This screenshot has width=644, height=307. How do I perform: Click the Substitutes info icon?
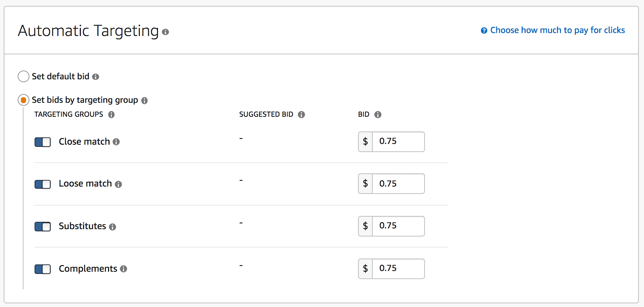(112, 227)
